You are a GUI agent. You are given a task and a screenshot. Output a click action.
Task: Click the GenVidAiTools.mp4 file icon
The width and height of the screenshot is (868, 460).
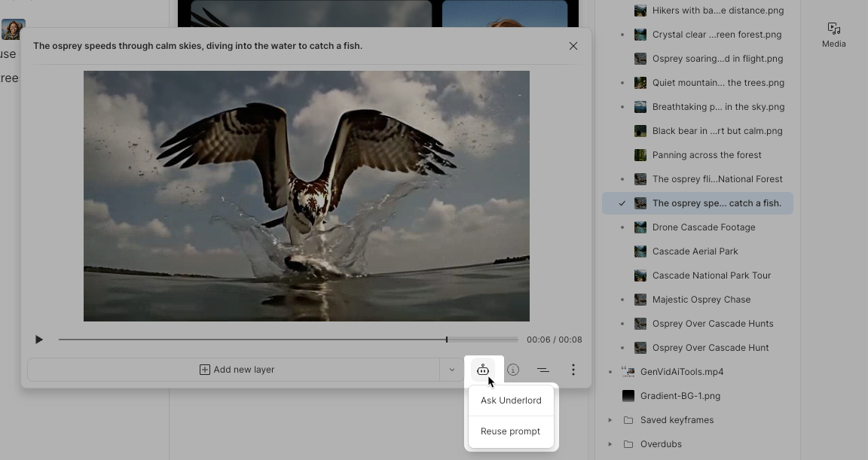628,372
